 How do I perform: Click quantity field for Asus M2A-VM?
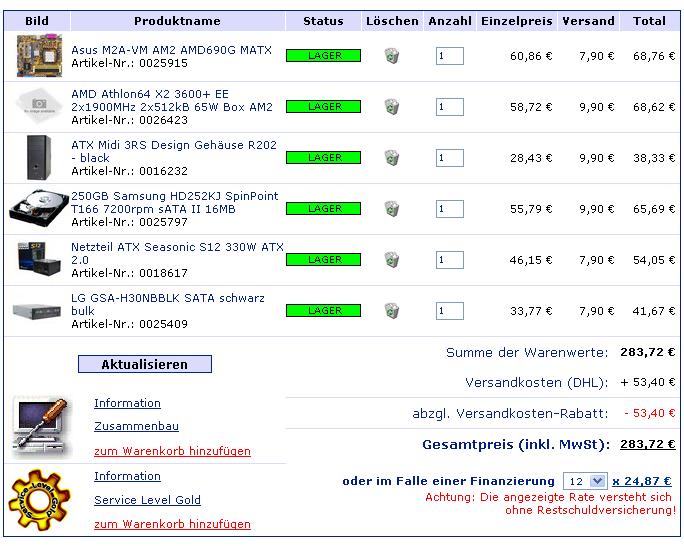(450, 56)
